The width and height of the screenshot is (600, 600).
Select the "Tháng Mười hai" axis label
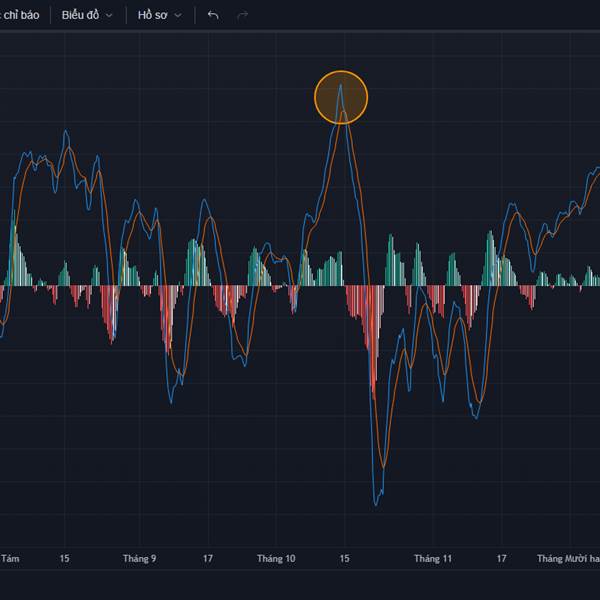point(567,559)
